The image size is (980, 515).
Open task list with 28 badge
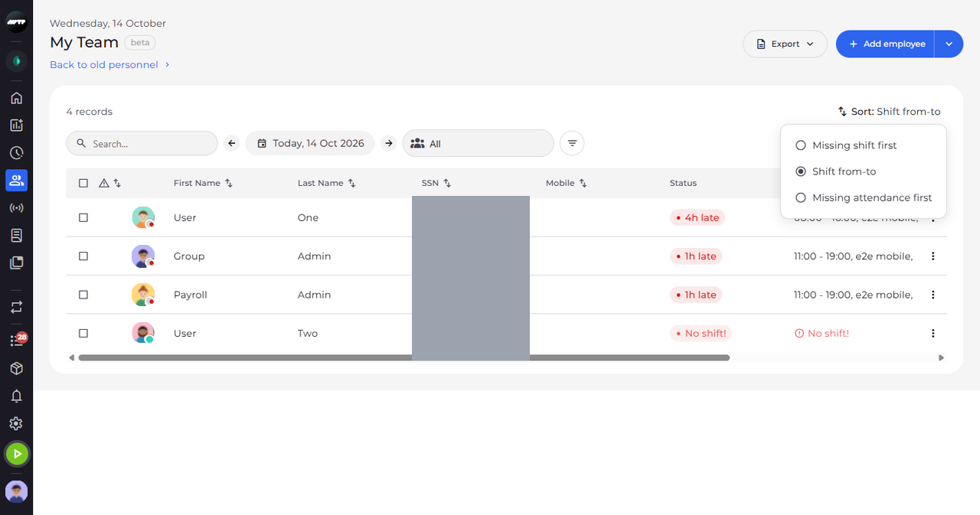coord(17,340)
